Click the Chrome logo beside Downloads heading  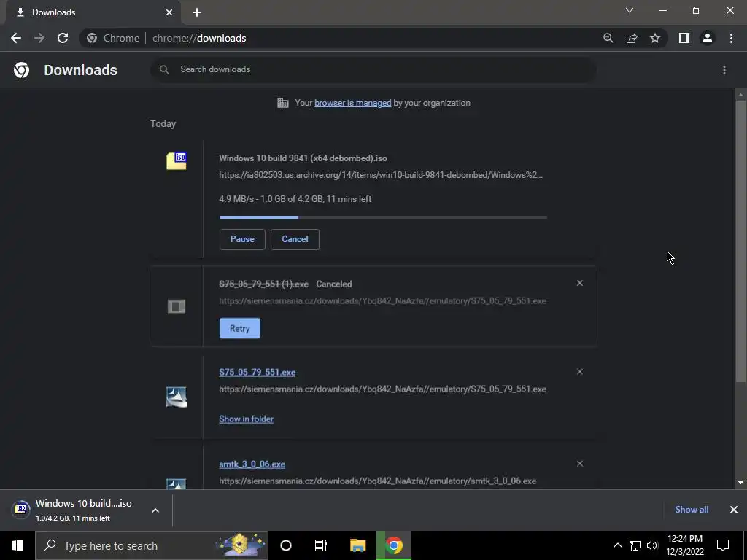(x=21, y=70)
